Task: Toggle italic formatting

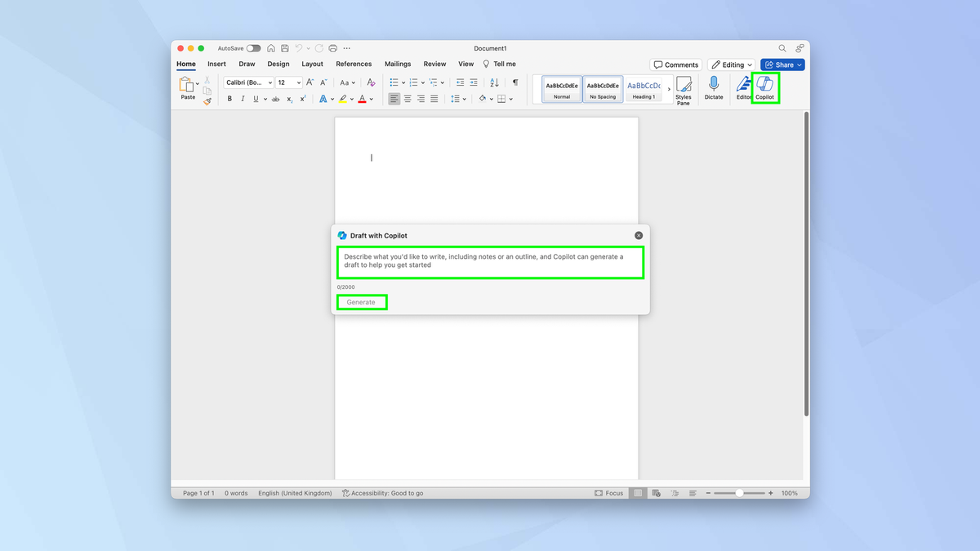Action: [x=243, y=98]
